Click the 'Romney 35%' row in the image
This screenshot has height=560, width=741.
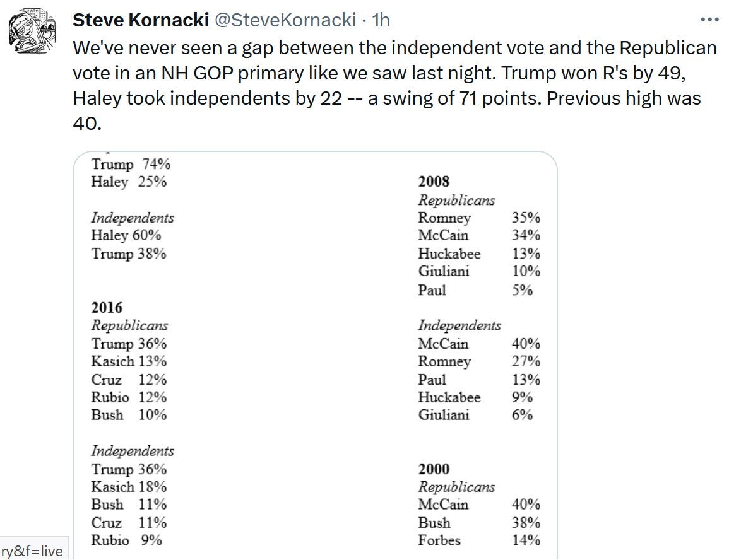point(479,218)
